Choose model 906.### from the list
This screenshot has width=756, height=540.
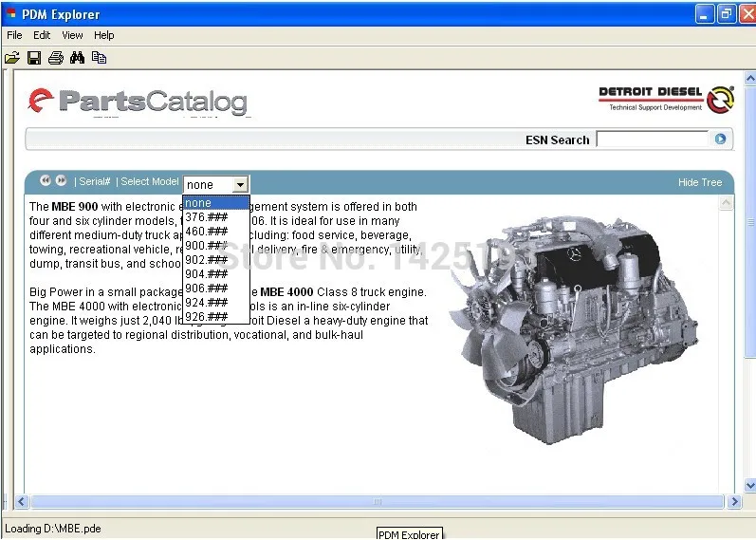click(216, 289)
